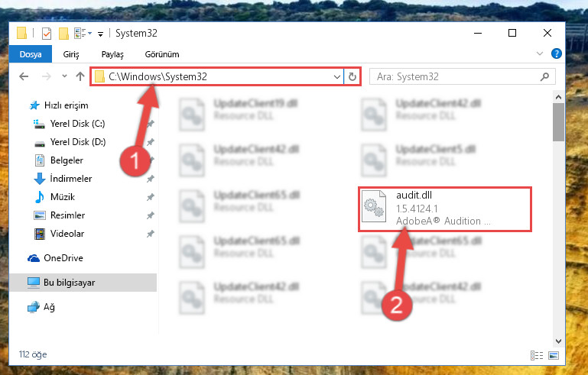Go back with the left arrow button
588x375 pixels.
click(x=24, y=76)
